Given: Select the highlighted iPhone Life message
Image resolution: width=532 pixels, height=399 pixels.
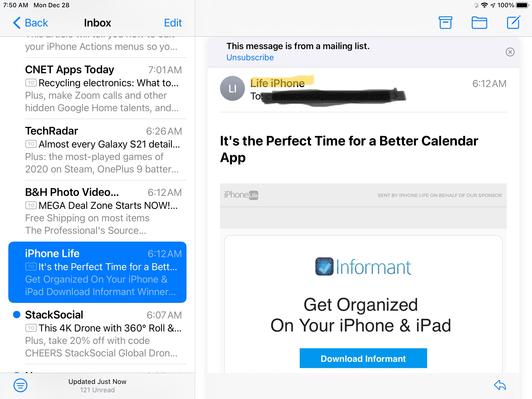Looking at the screenshot, I should [x=97, y=272].
